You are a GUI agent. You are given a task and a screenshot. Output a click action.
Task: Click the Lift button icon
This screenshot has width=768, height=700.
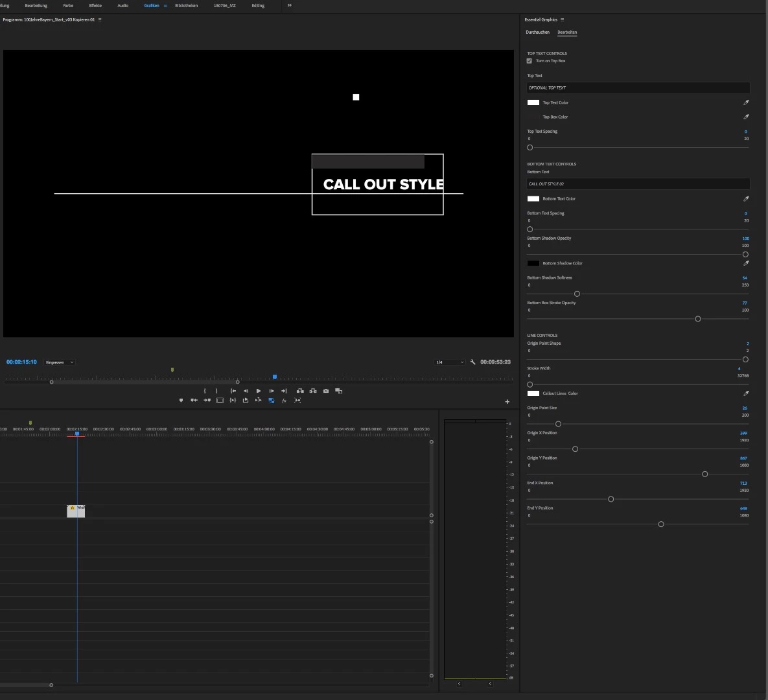300,391
